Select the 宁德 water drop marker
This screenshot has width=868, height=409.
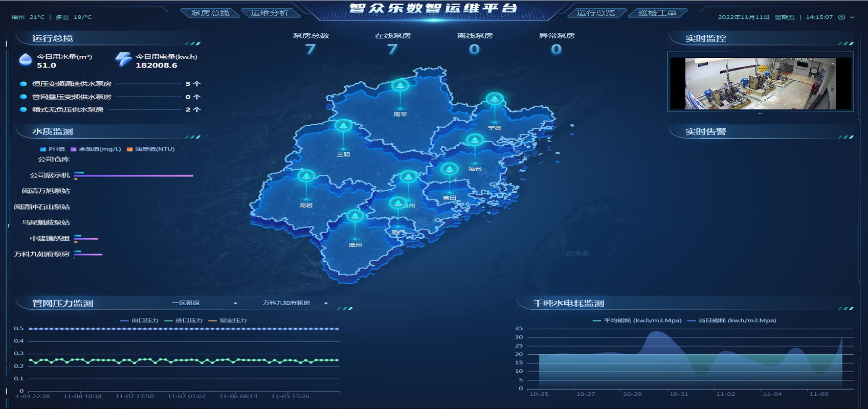click(x=495, y=99)
